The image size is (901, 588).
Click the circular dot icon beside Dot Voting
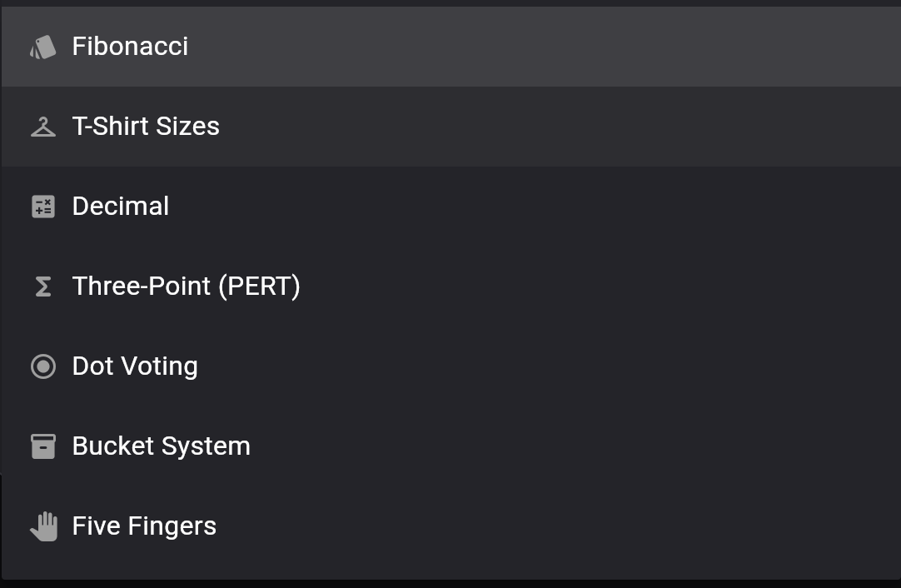(x=42, y=366)
